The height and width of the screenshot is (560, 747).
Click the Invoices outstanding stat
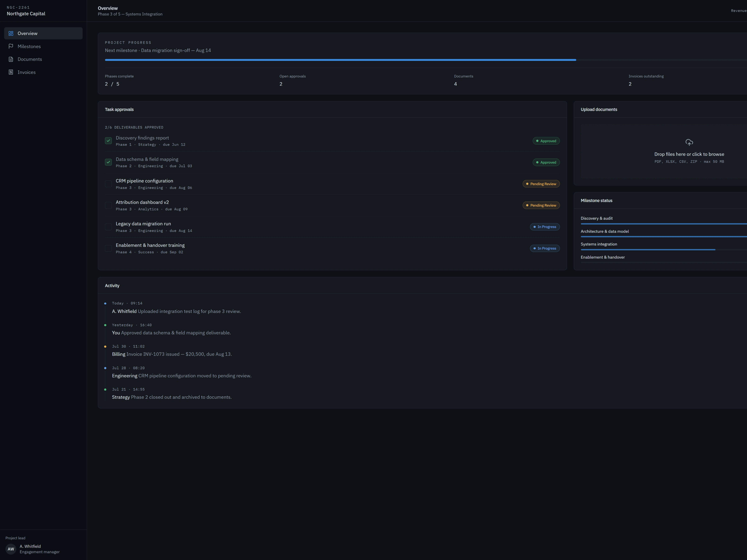click(646, 80)
